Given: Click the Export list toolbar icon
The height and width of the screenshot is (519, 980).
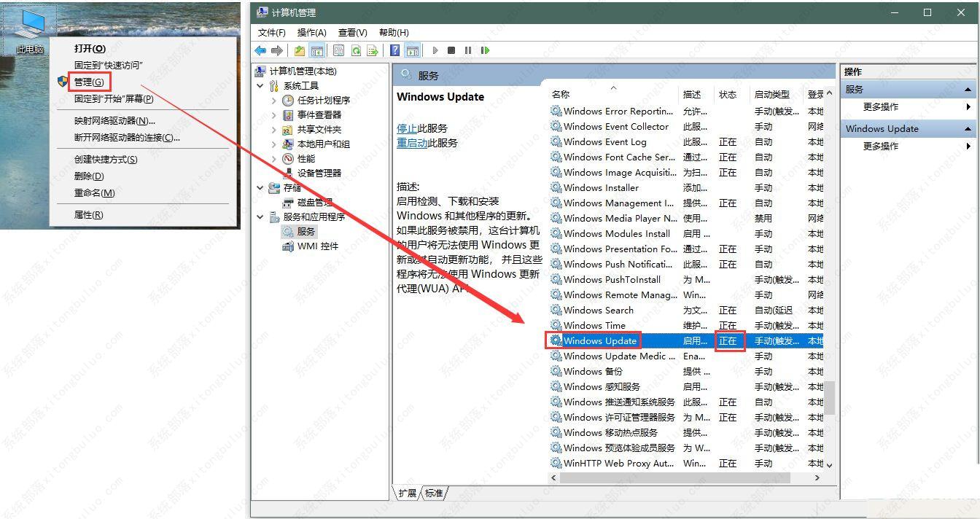Looking at the screenshot, I should click(x=372, y=50).
